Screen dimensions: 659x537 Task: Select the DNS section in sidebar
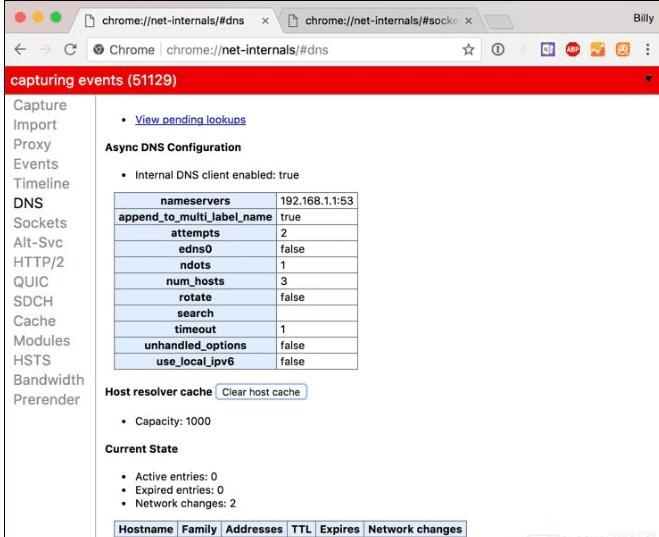[x=28, y=203]
